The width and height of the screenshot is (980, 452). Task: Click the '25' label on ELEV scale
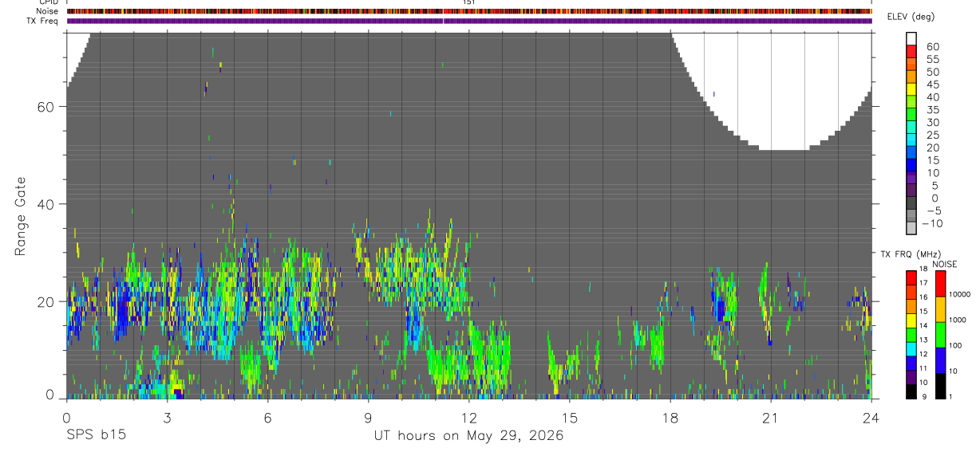pos(932,136)
